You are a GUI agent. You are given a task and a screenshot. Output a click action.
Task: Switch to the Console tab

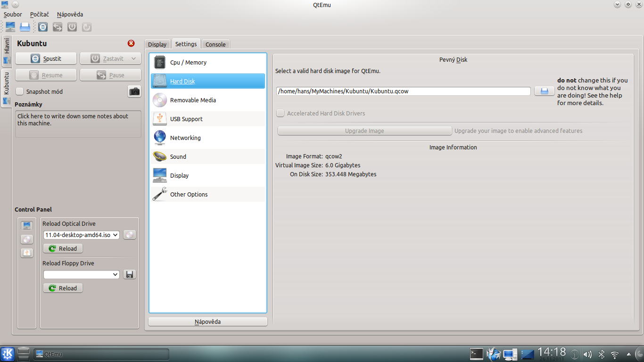215,44
